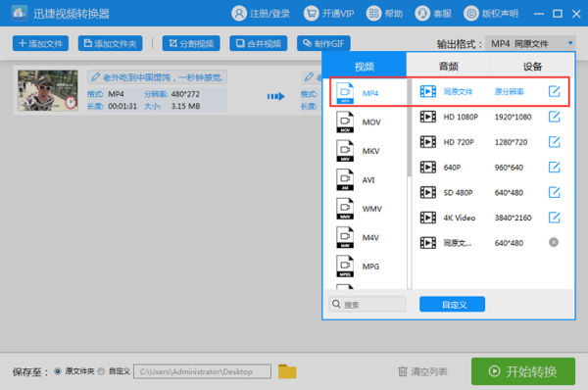Select the AVI format icon
The image size is (588, 390).
tap(345, 179)
